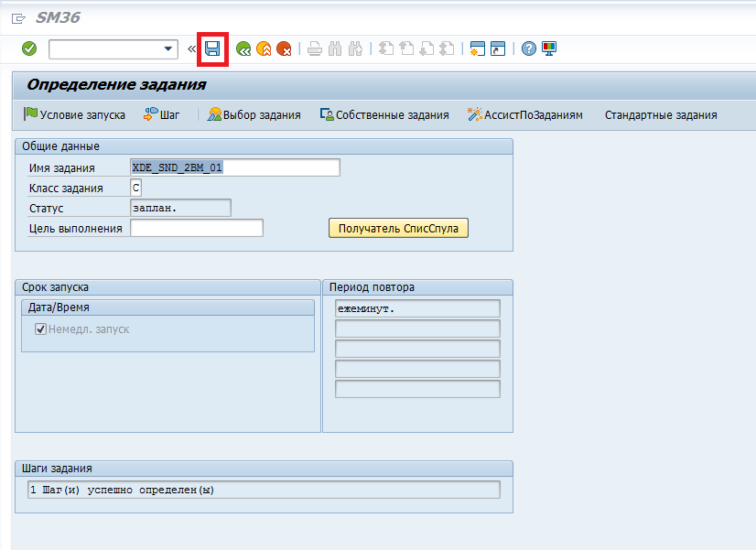
Task: Open Help via the question mark icon
Action: (x=528, y=49)
